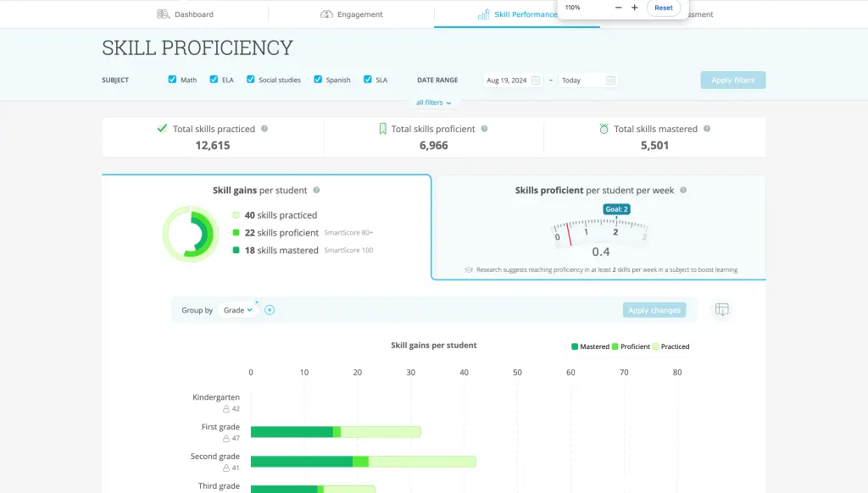Open the end date calendar icon
Viewport: 868px width, 493px height.
[610, 80]
